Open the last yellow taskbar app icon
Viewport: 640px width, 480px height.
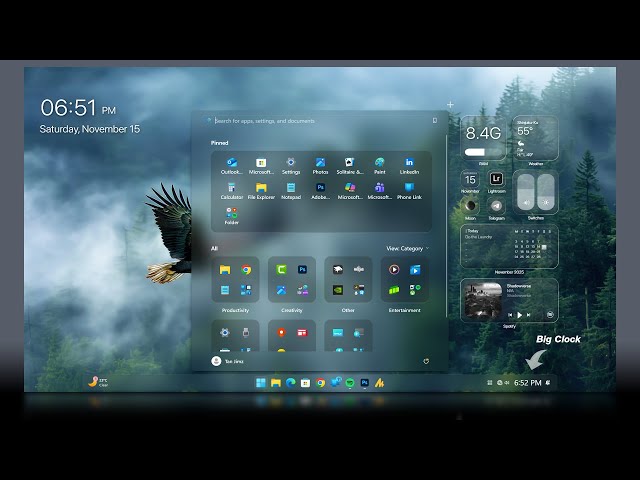click(380, 382)
